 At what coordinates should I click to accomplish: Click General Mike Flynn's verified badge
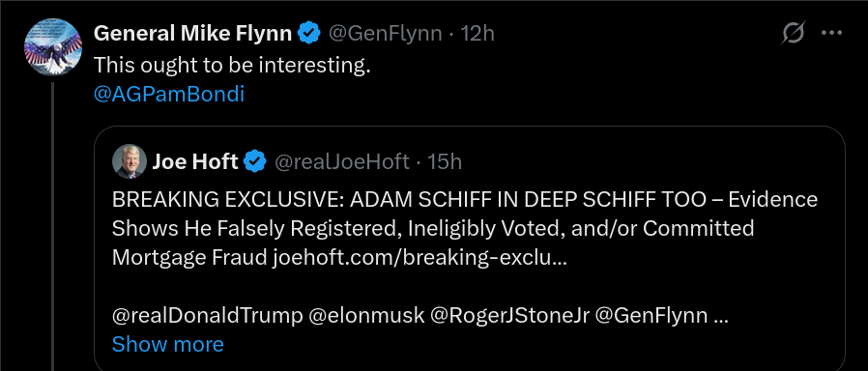click(x=309, y=34)
